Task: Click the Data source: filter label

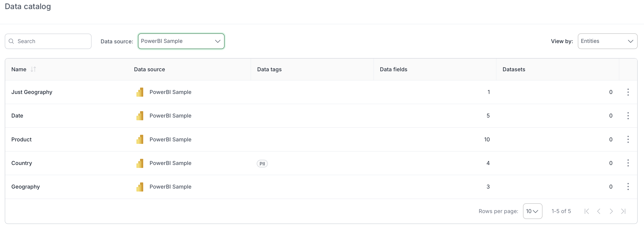Action: (x=117, y=42)
